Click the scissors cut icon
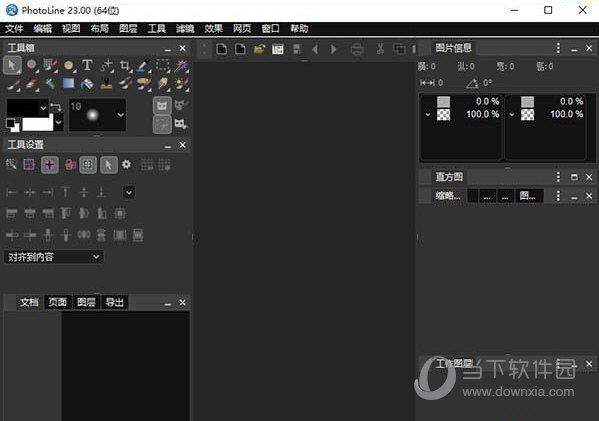This screenshot has height=421, width=599. coord(380,49)
